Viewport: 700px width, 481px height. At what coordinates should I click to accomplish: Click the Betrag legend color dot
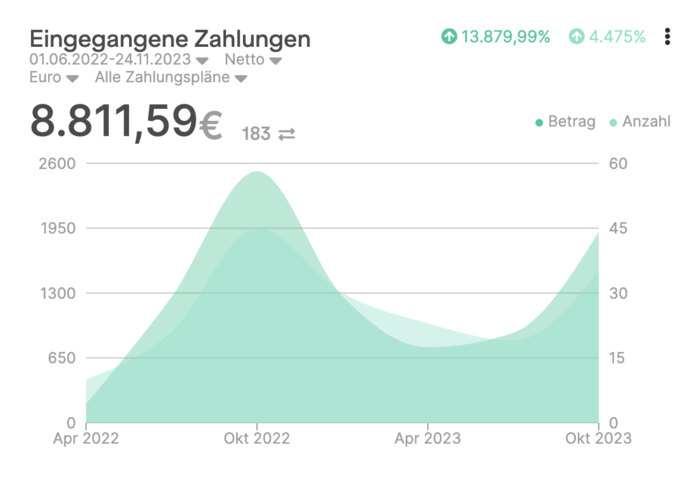540,122
